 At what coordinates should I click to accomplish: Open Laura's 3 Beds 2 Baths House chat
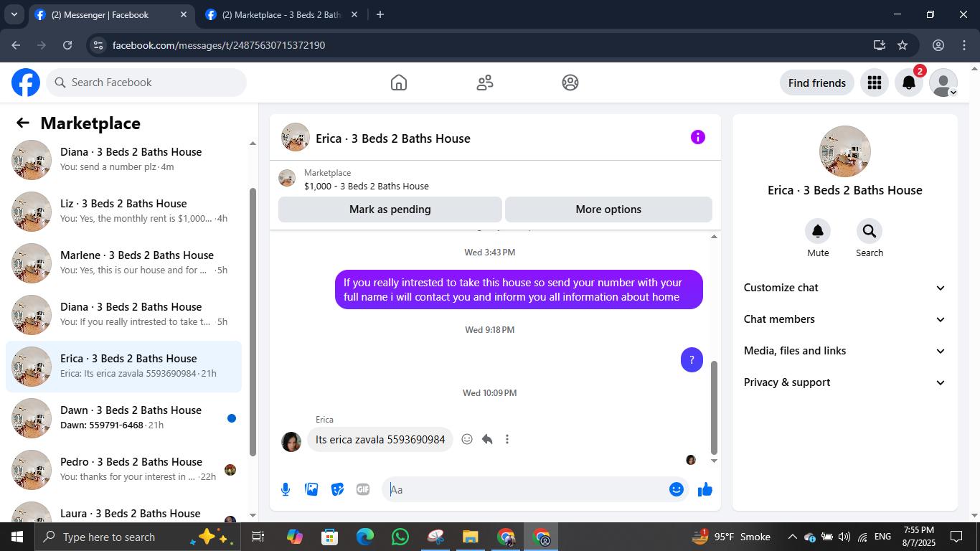[123, 512]
